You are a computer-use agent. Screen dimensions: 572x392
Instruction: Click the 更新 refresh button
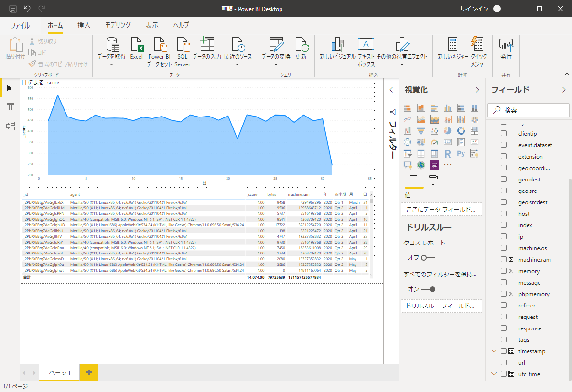click(302, 49)
